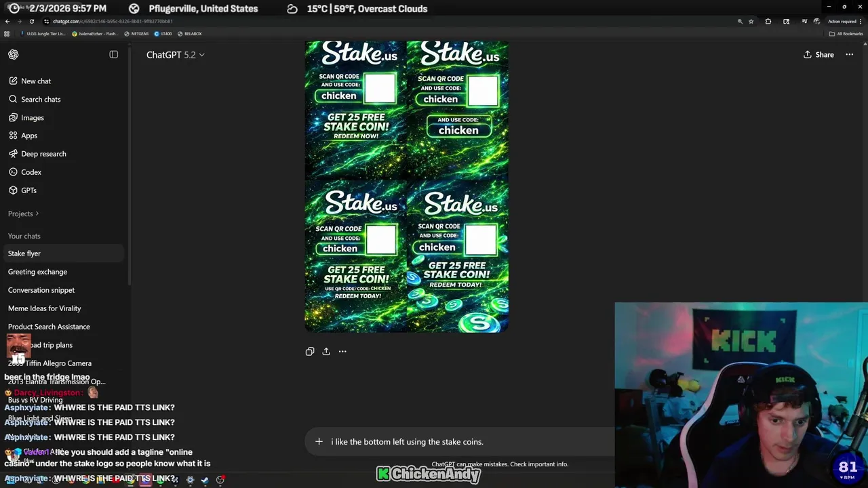Click the site info icon in address bar

46,21
